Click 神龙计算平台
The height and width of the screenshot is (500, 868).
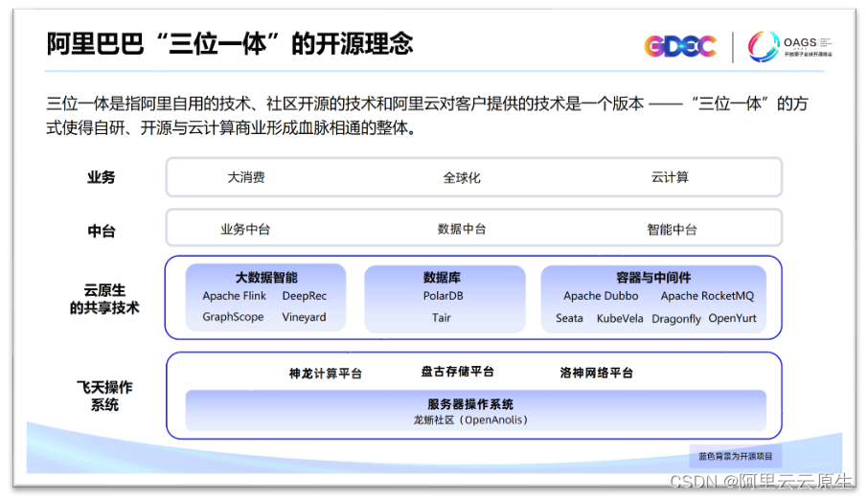click(326, 374)
